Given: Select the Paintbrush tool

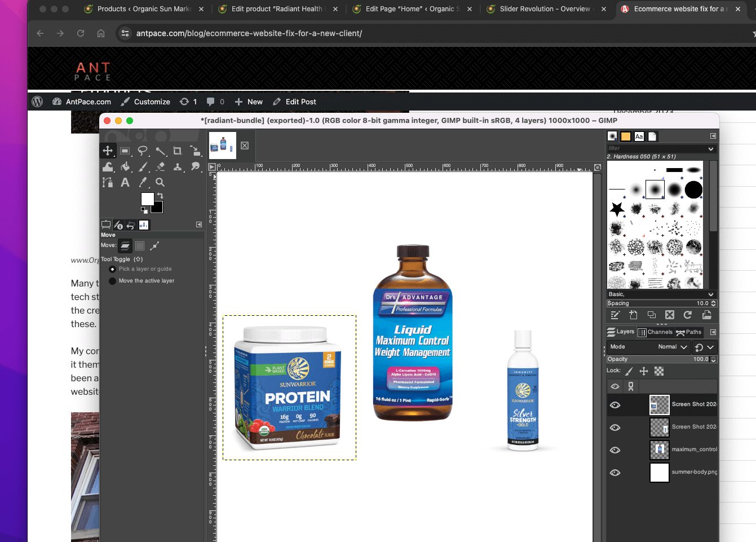Looking at the screenshot, I should click(143, 166).
